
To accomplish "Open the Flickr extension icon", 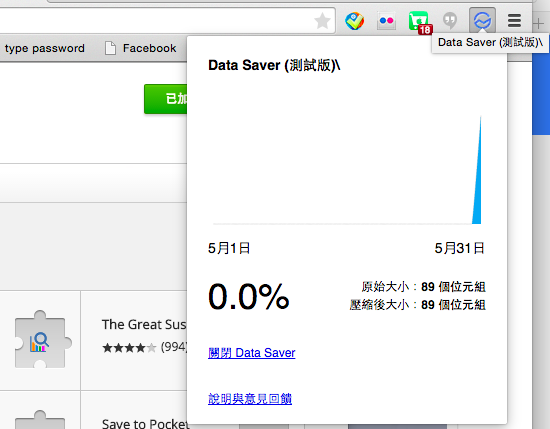I will tap(386, 21).
